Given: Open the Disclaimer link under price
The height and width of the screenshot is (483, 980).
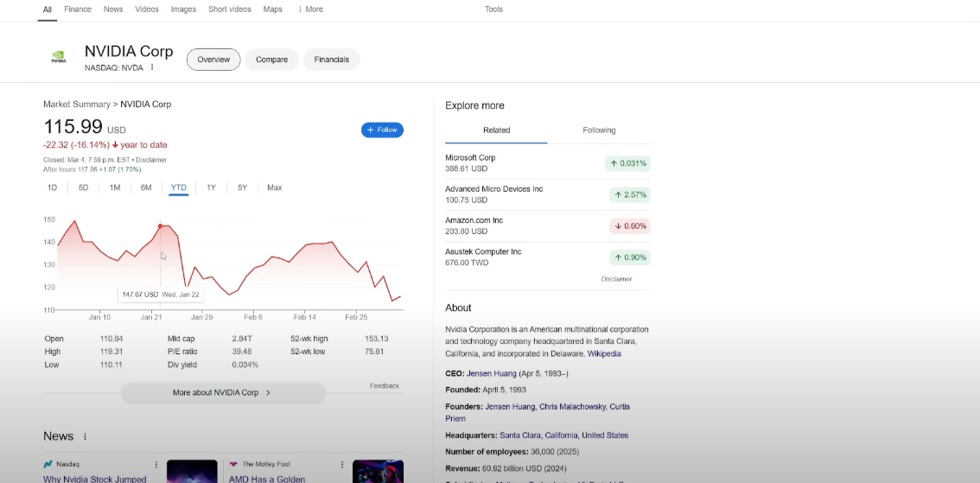Looking at the screenshot, I should pos(151,160).
